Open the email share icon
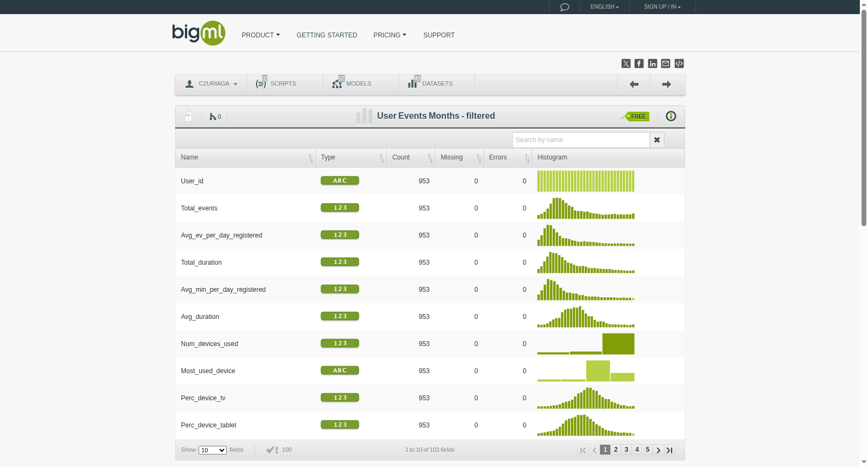This screenshot has width=868, height=467. click(666, 63)
